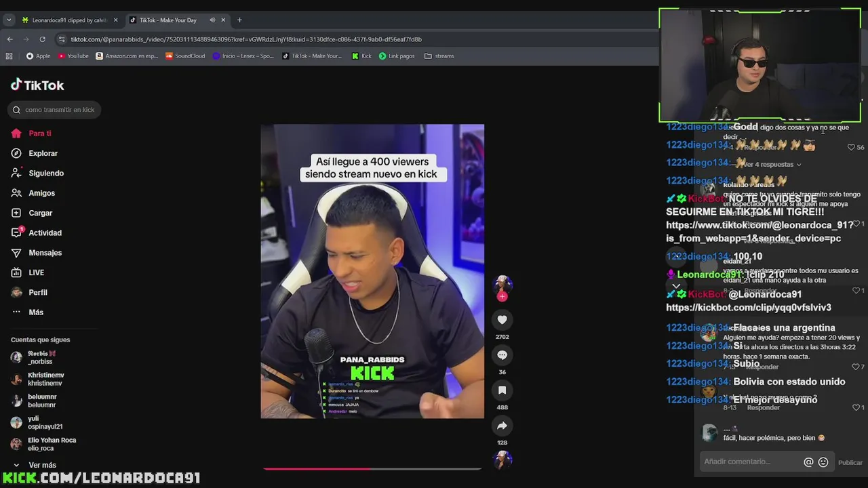Open the Link pagos bookmark
The height and width of the screenshot is (488, 868).
coord(397,56)
